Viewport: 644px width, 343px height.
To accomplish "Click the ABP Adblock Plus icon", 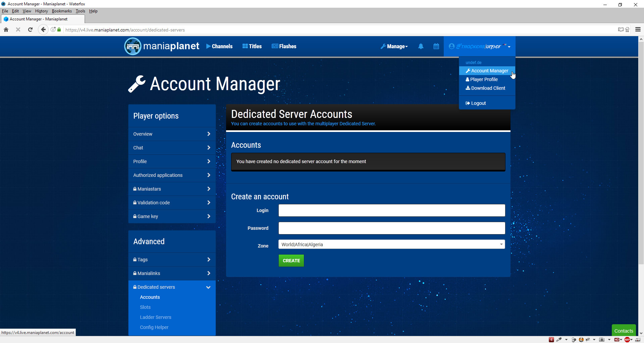I will pyautogui.click(x=627, y=340).
